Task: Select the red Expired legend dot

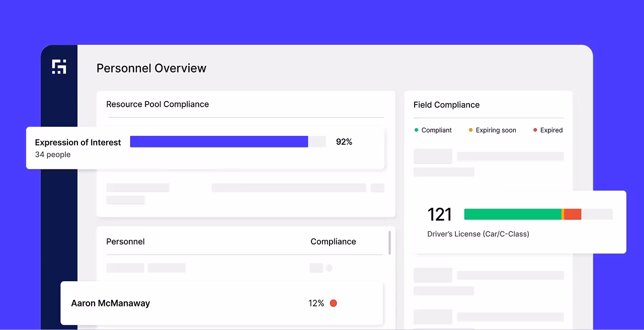Action: [534, 130]
